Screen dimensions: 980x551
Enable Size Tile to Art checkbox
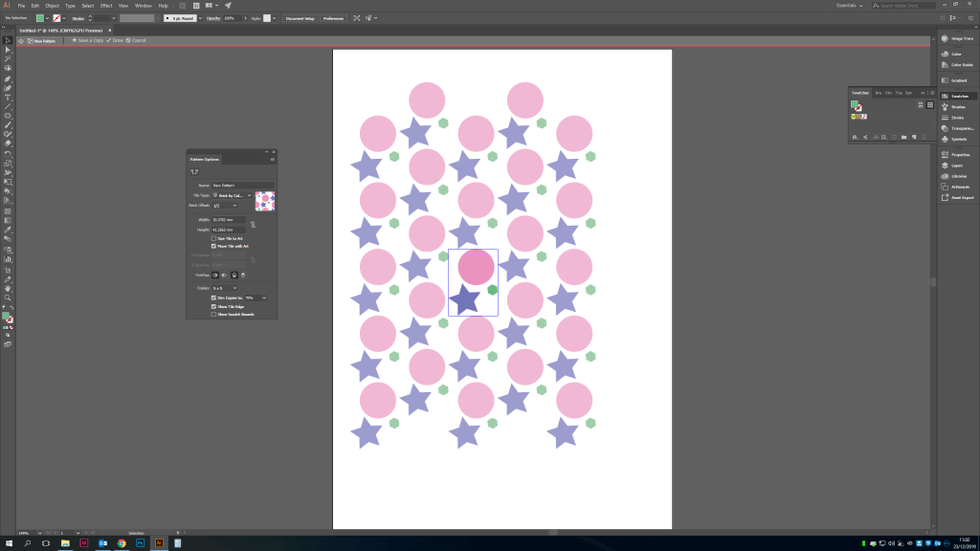[x=213, y=238]
